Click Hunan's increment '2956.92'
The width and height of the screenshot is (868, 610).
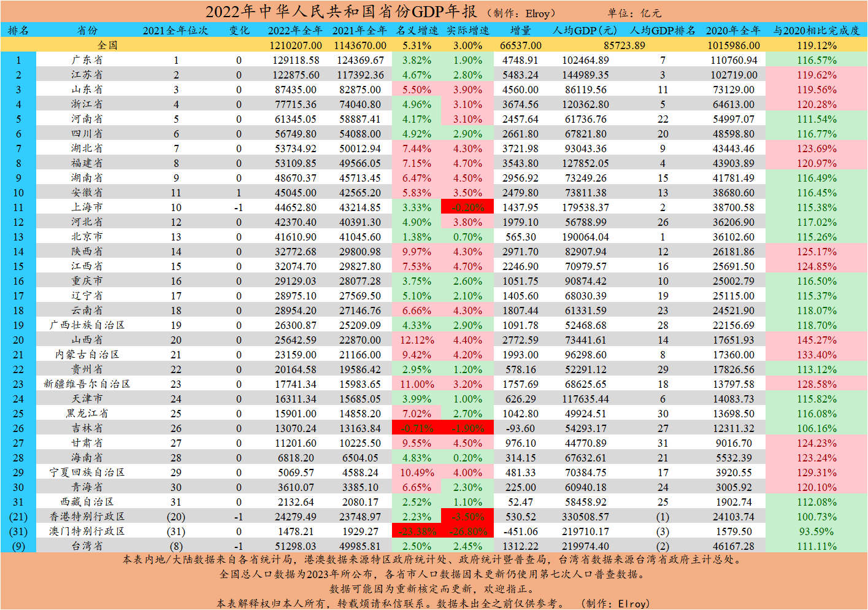[521, 178]
